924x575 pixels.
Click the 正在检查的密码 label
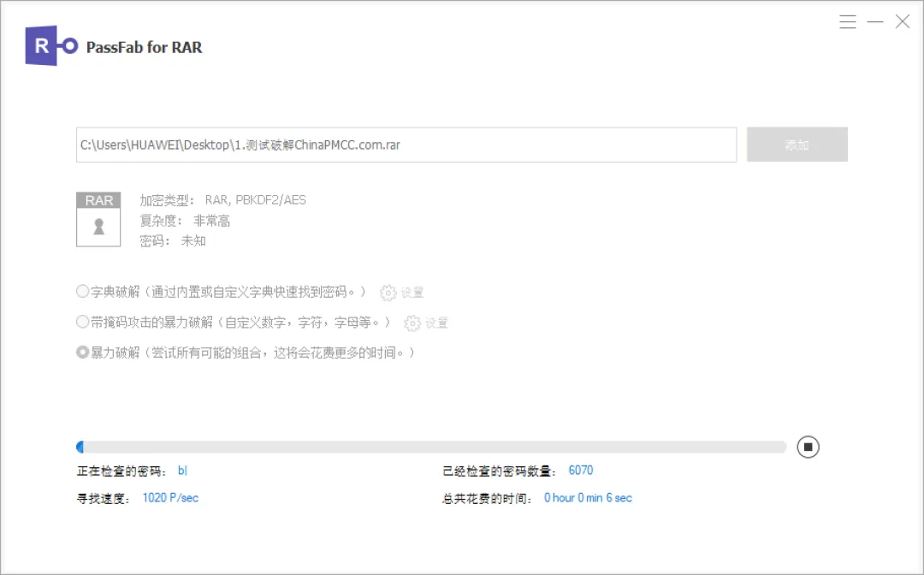pos(122,471)
